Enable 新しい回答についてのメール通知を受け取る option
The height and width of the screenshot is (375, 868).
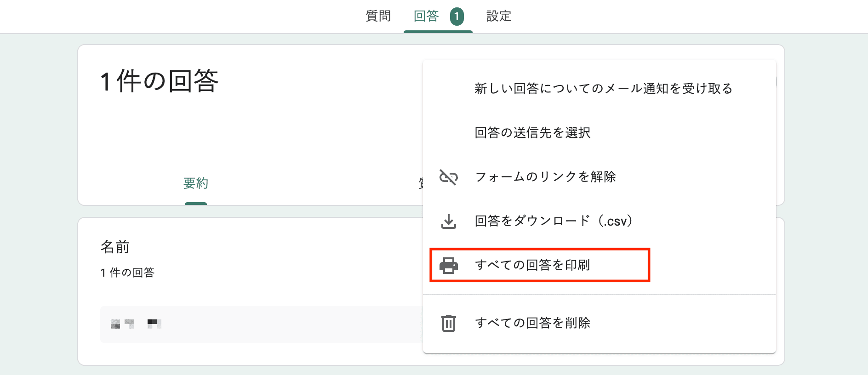[603, 89]
